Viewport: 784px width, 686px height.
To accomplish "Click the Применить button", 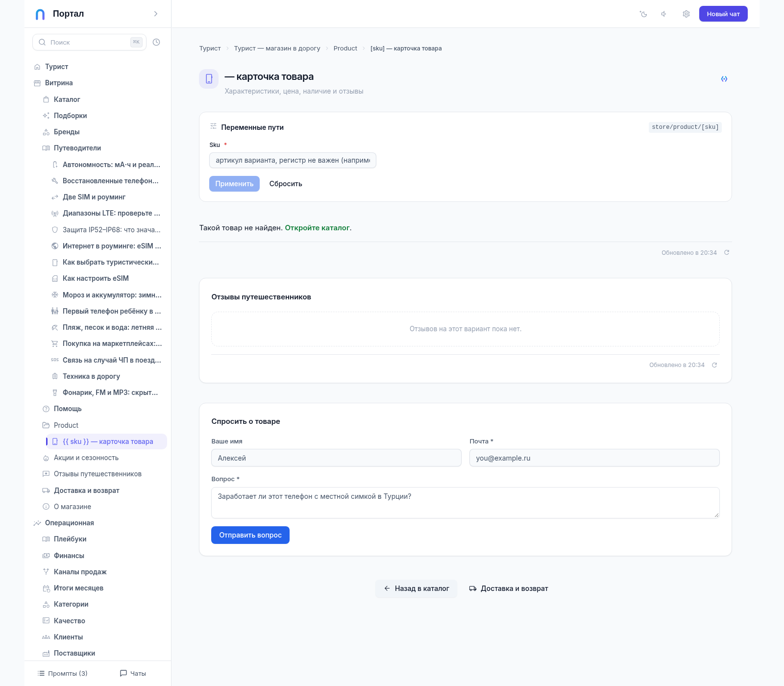I will coord(234,184).
